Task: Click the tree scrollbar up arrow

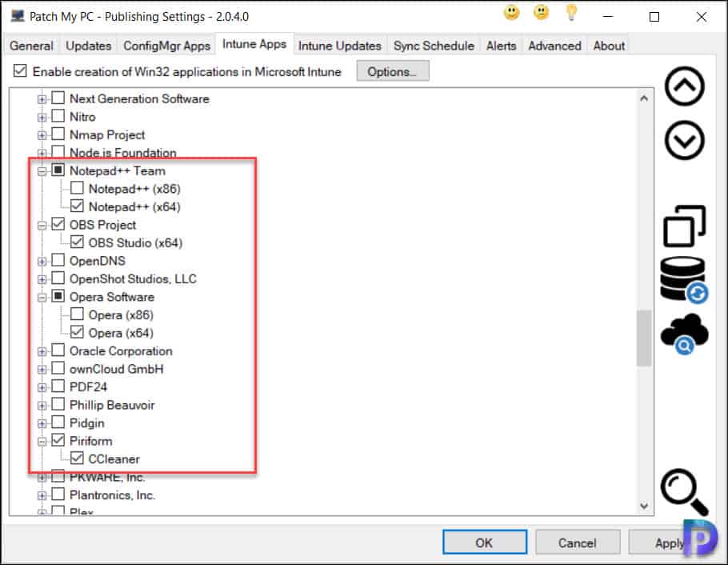Action: 644,98
